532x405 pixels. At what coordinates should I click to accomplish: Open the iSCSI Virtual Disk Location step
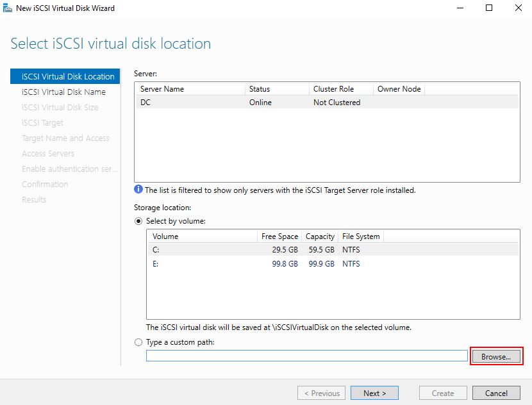[x=65, y=76]
